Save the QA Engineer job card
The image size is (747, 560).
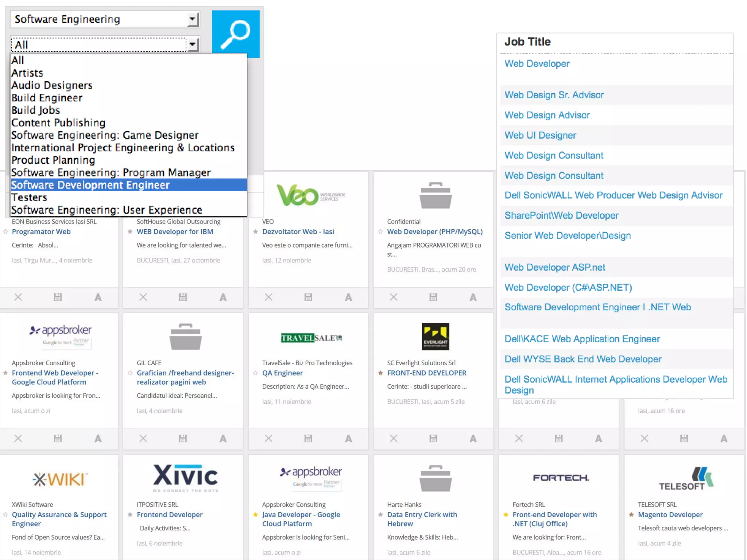(308, 438)
